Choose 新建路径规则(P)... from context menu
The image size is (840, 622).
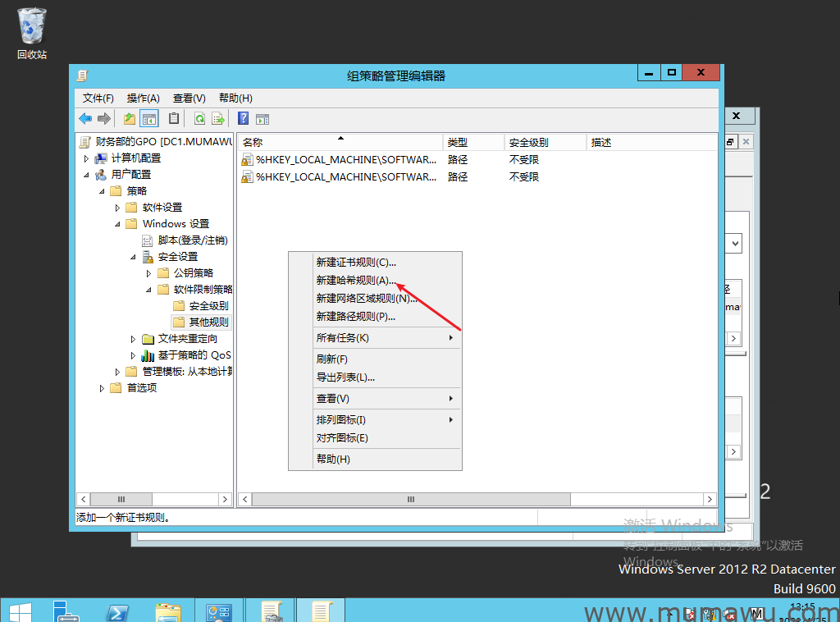pyautogui.click(x=356, y=316)
